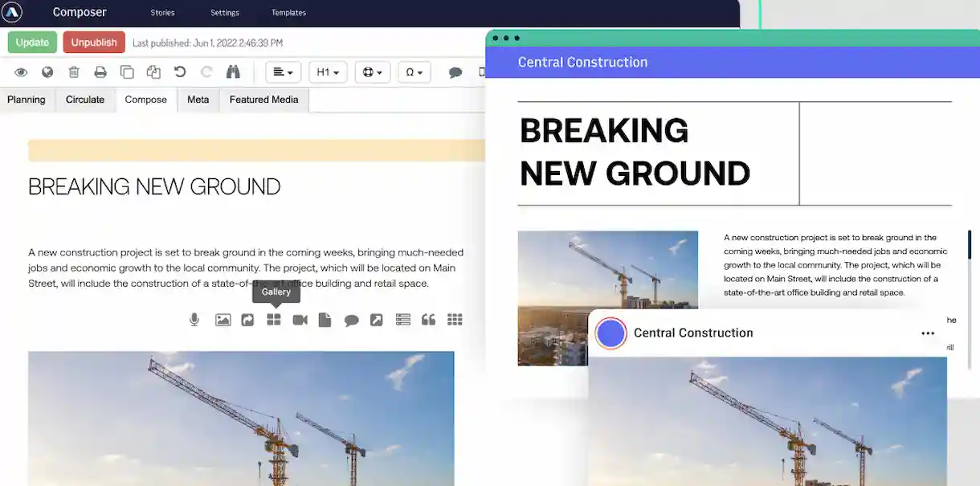Expand the text alignment dropdown
Screen dimensions: 980x486
pos(283,72)
